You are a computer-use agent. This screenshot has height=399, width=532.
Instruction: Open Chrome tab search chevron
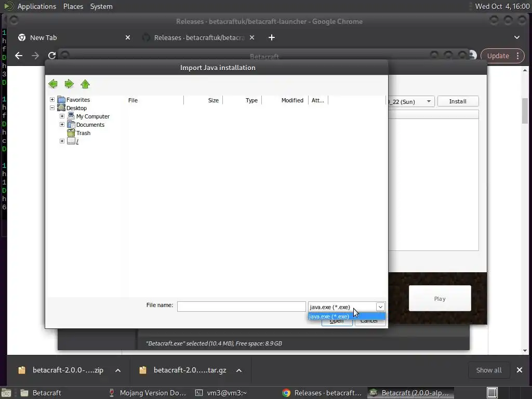(517, 37)
